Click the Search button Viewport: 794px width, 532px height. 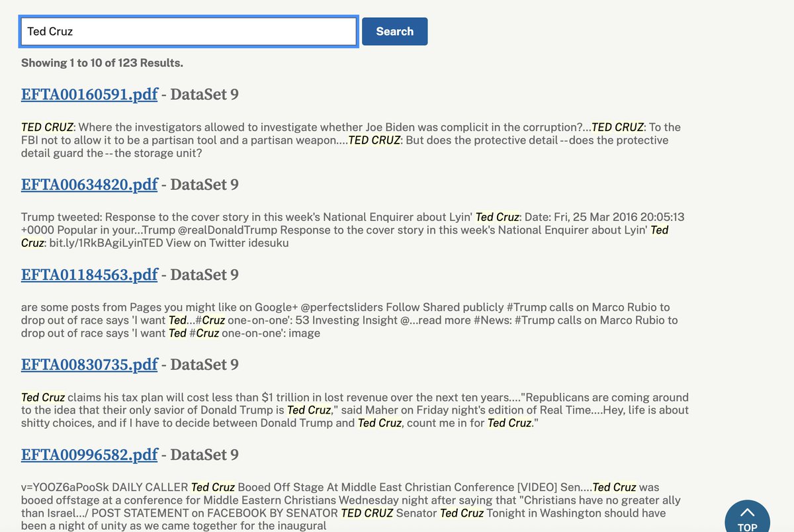pos(394,32)
